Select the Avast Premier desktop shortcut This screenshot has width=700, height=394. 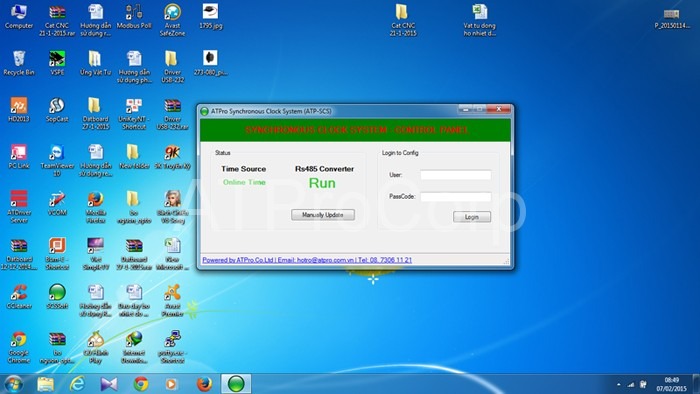pos(172,301)
